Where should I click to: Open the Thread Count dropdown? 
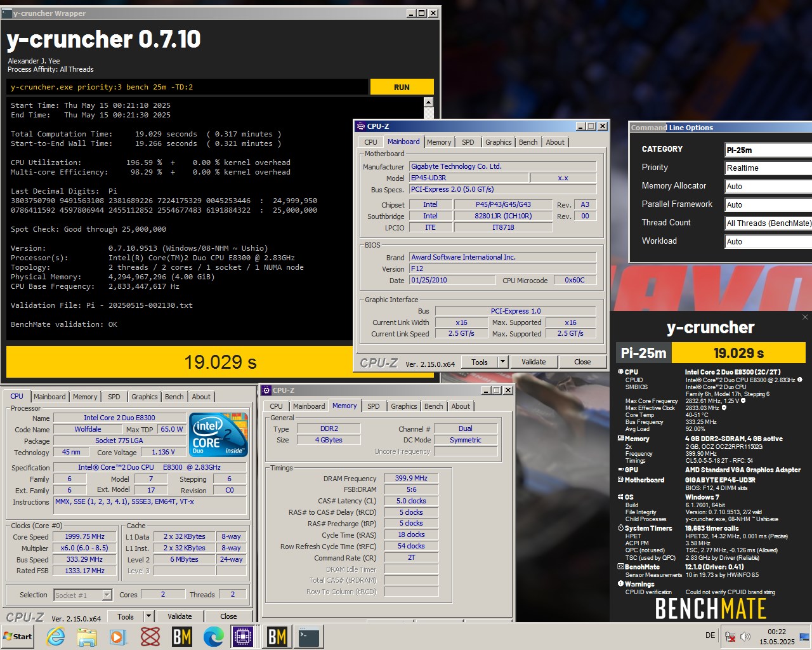tap(768, 223)
